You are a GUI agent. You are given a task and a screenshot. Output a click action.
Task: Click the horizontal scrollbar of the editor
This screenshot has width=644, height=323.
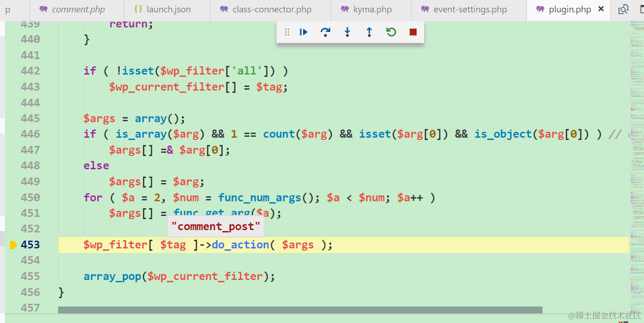300,310
